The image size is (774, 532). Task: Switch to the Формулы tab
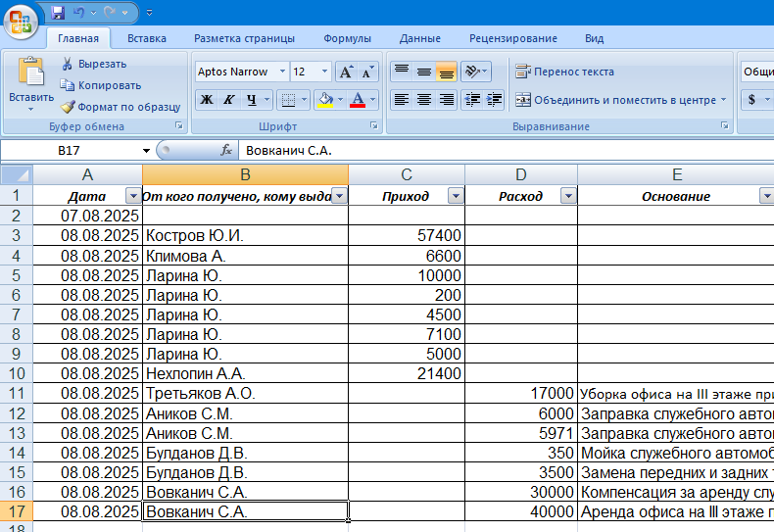347,38
